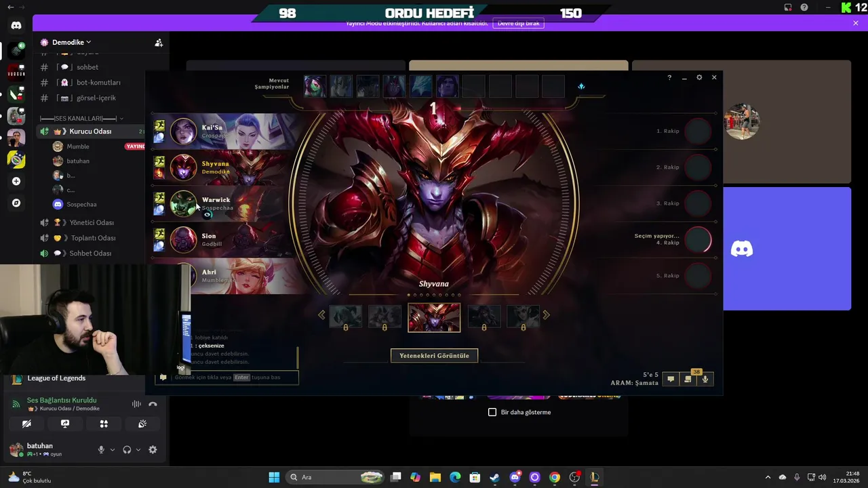Select second available bench champion portrait
The height and width of the screenshot is (488, 868).
point(341,86)
